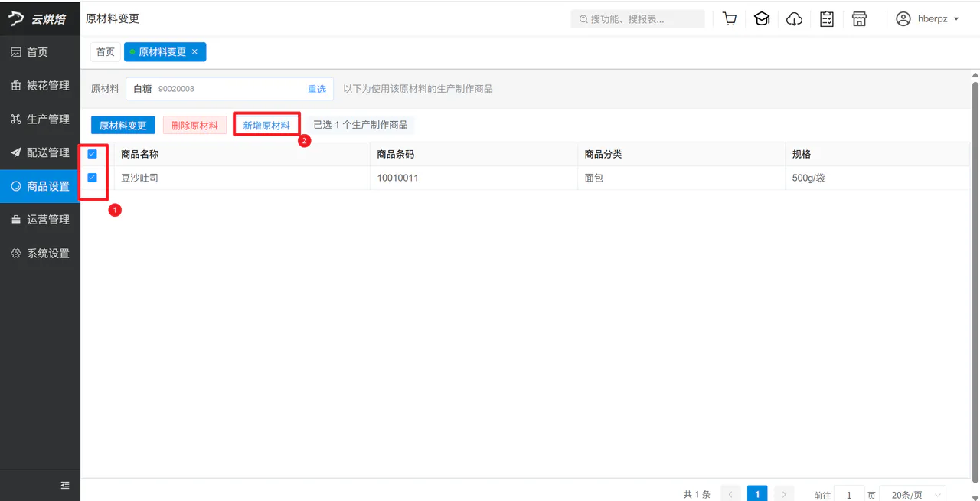Open 系统设置 sidebar menu
This screenshot has height=501, width=980.
40,254
